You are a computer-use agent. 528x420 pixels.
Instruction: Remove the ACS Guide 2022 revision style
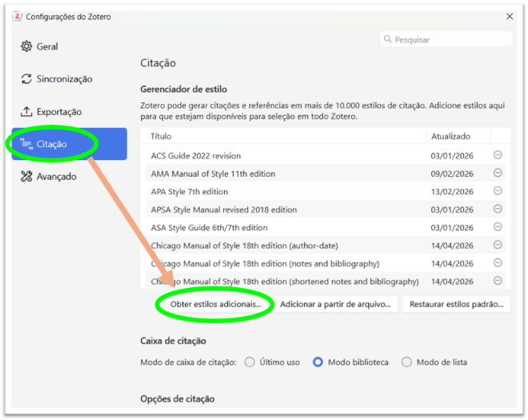498,155
